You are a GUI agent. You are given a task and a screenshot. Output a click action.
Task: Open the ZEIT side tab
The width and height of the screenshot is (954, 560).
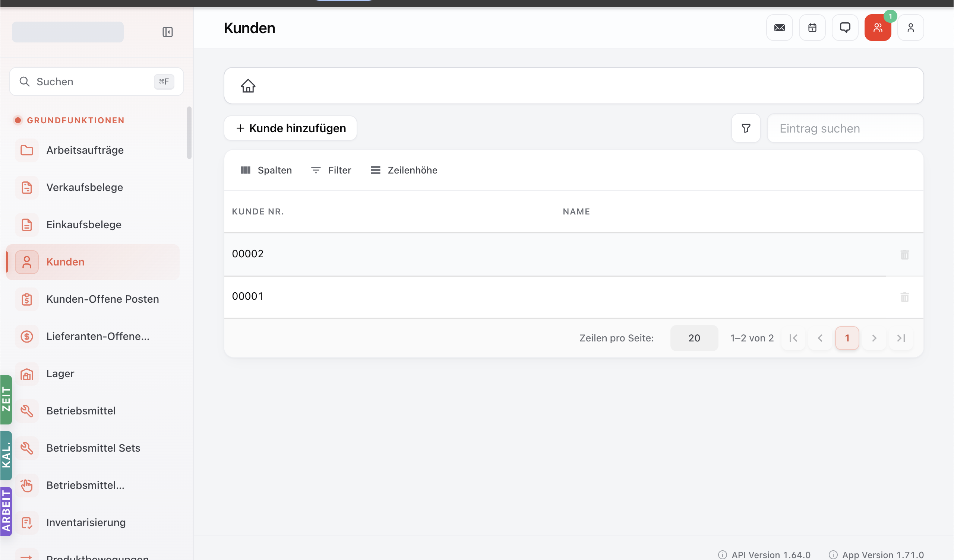point(6,400)
